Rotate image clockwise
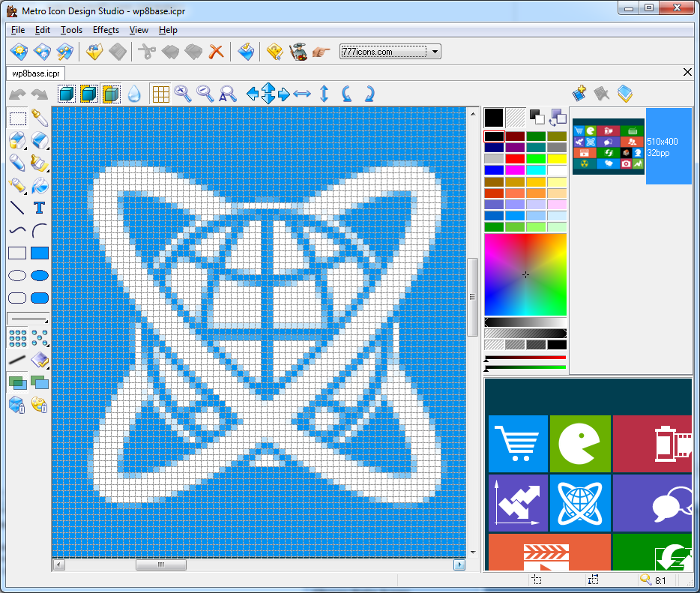700x593 pixels. [x=369, y=94]
